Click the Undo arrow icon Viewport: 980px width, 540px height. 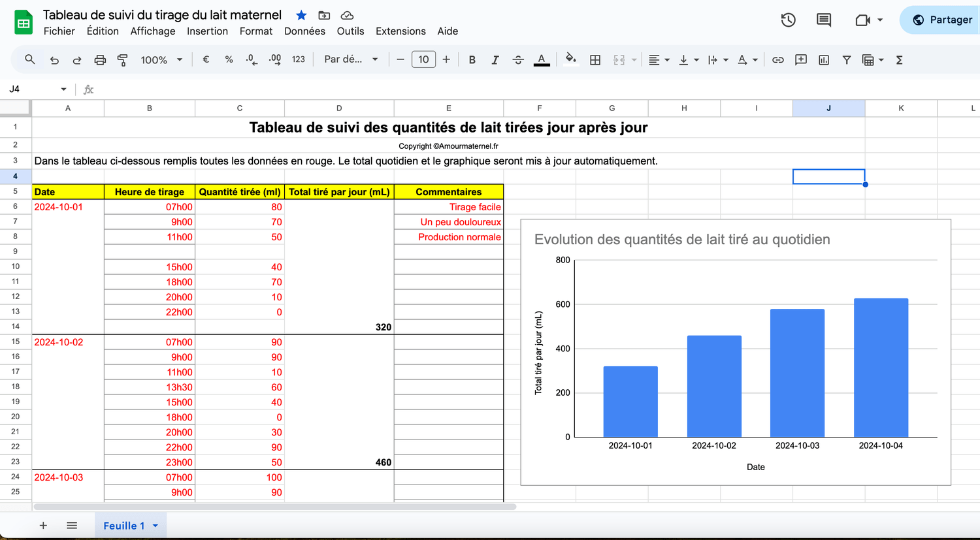pyautogui.click(x=54, y=60)
